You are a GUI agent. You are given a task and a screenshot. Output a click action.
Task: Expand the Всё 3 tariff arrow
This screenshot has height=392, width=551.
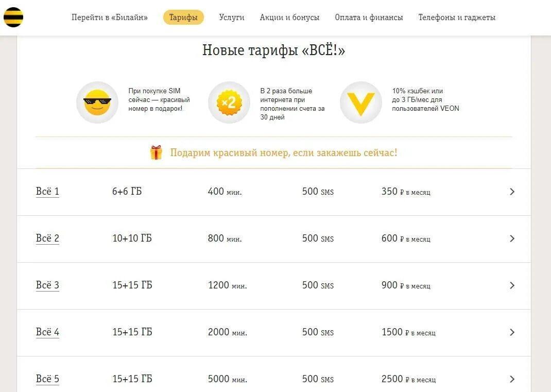(x=511, y=285)
